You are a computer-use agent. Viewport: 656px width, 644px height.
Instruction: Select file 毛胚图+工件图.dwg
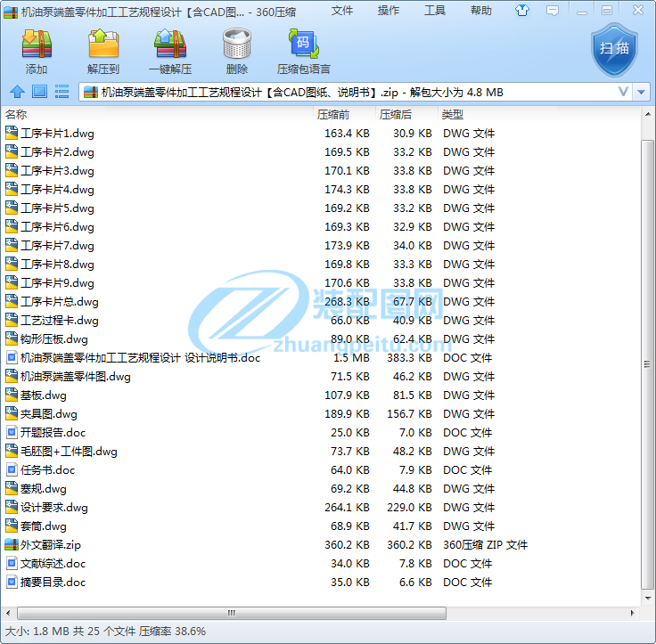[69, 452]
